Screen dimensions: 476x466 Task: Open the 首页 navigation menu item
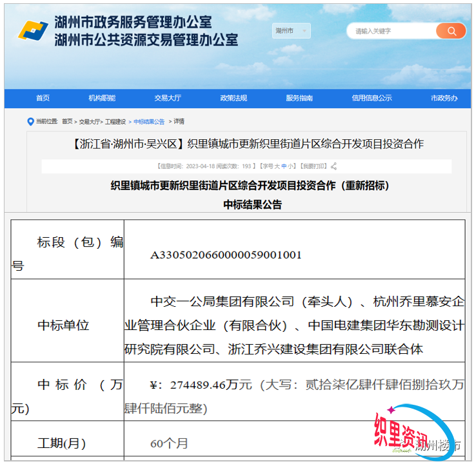pos(43,98)
